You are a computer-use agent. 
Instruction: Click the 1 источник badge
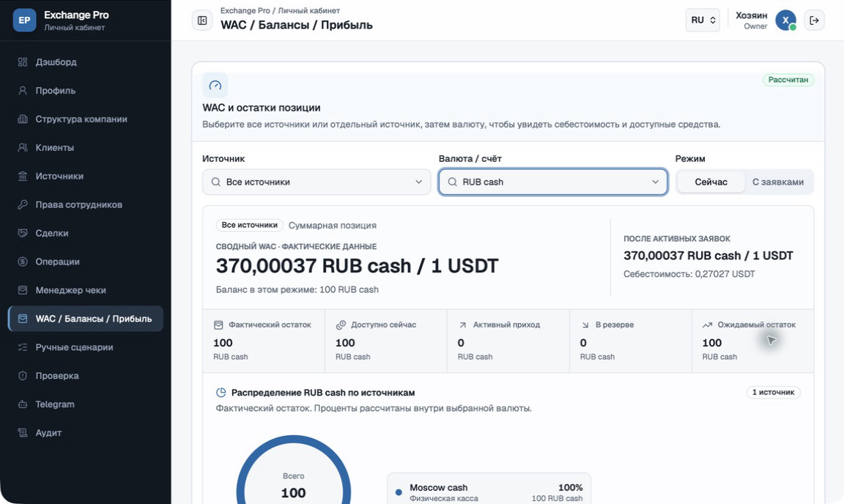pyautogui.click(x=773, y=392)
